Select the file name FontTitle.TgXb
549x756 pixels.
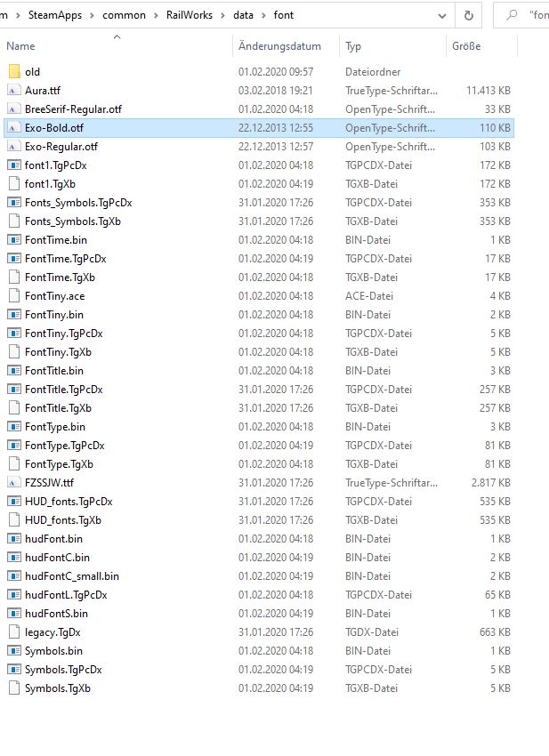[58, 408]
